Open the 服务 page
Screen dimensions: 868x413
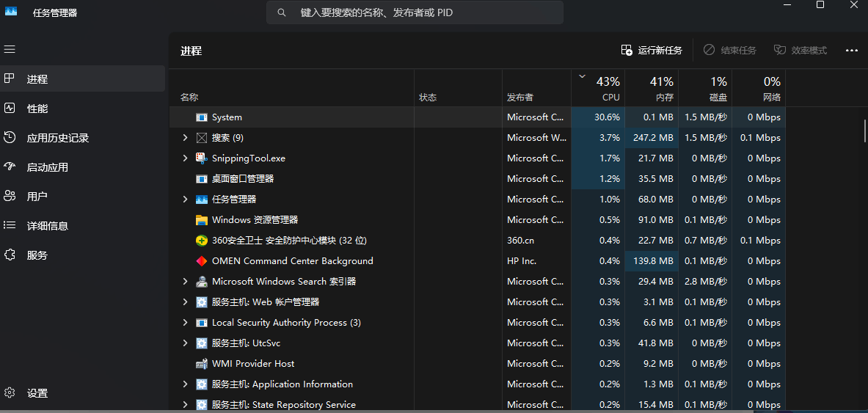(x=82, y=255)
